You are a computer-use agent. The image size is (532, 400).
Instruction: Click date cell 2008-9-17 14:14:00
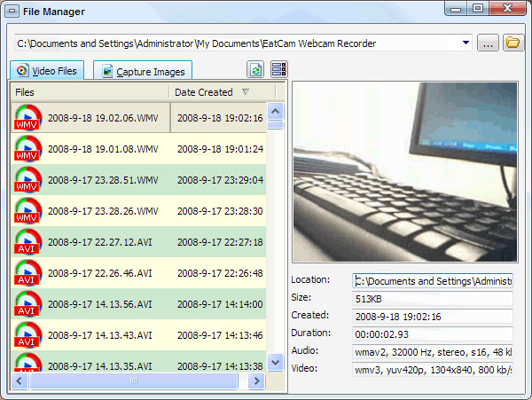[220, 304]
